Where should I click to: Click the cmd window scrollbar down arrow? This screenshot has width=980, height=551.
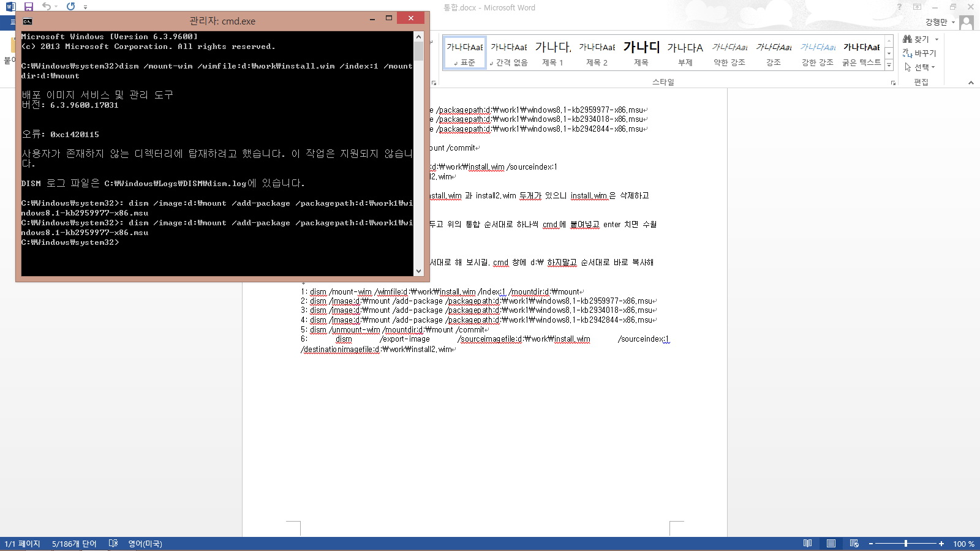(418, 271)
